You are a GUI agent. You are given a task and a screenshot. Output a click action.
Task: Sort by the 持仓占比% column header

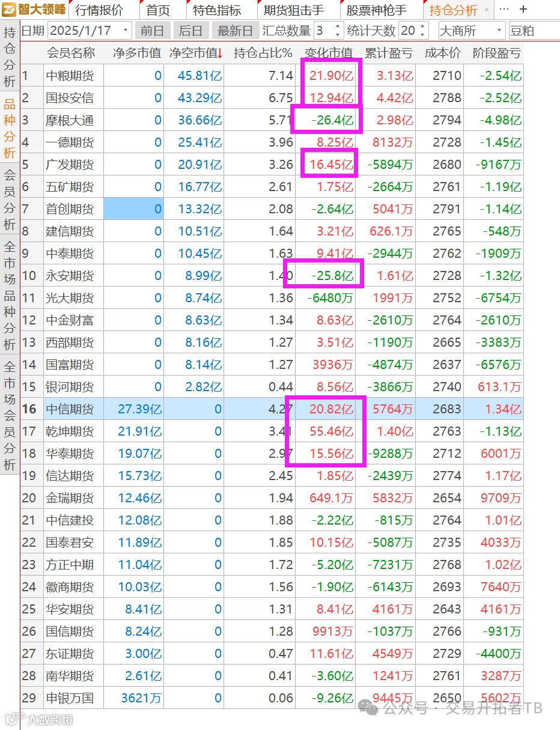tap(263, 53)
